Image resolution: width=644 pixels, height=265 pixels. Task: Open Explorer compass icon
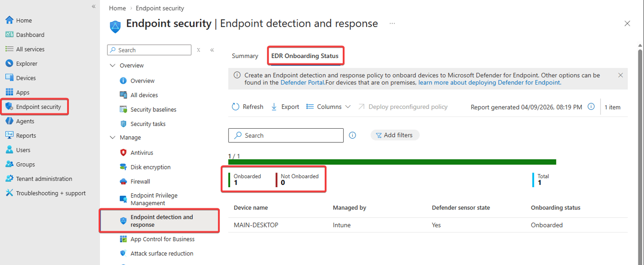pyautogui.click(x=9, y=64)
